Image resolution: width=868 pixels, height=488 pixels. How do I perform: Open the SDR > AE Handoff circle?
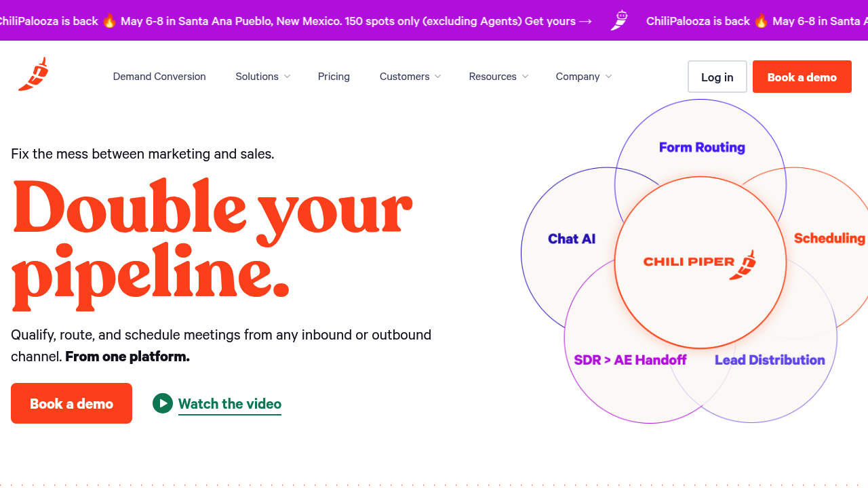pyautogui.click(x=630, y=360)
